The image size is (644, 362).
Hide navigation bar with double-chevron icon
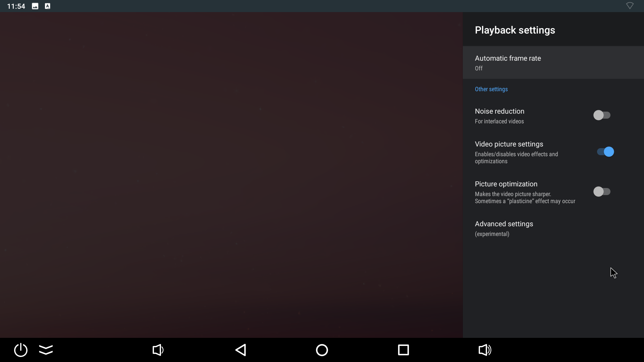tap(46, 350)
